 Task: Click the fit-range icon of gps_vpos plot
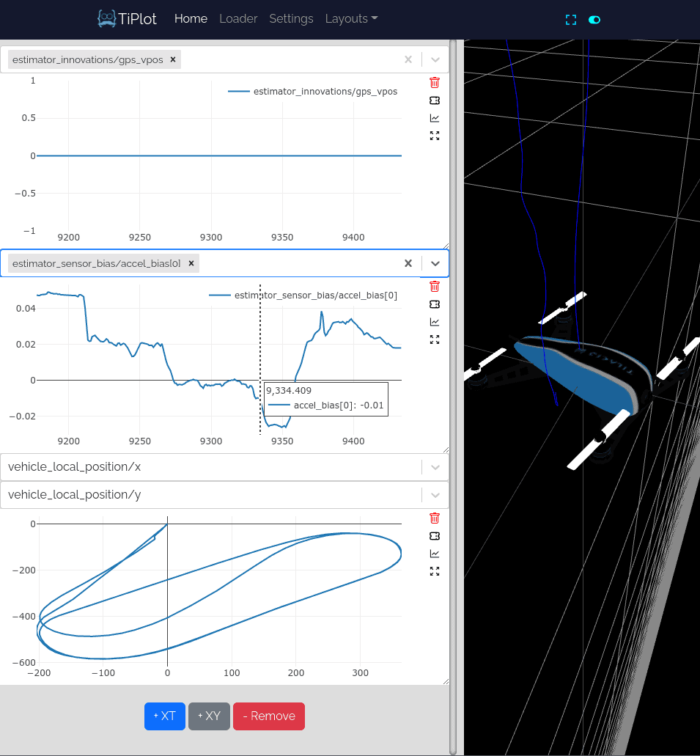coord(435,100)
